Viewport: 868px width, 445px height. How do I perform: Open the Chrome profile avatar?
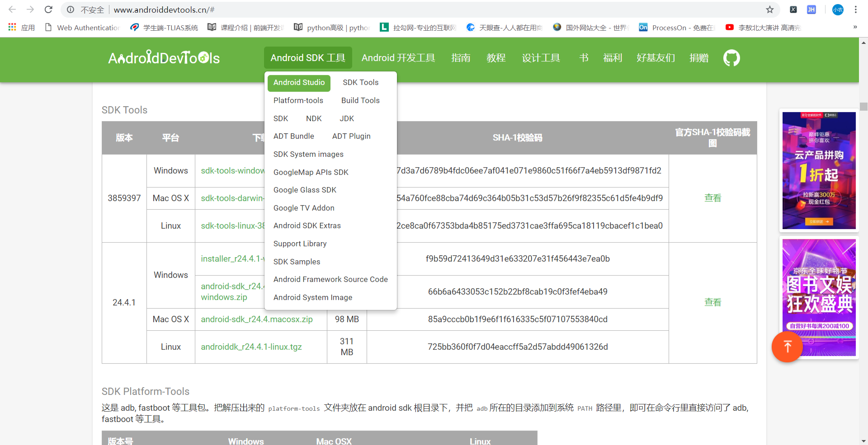[x=838, y=9]
